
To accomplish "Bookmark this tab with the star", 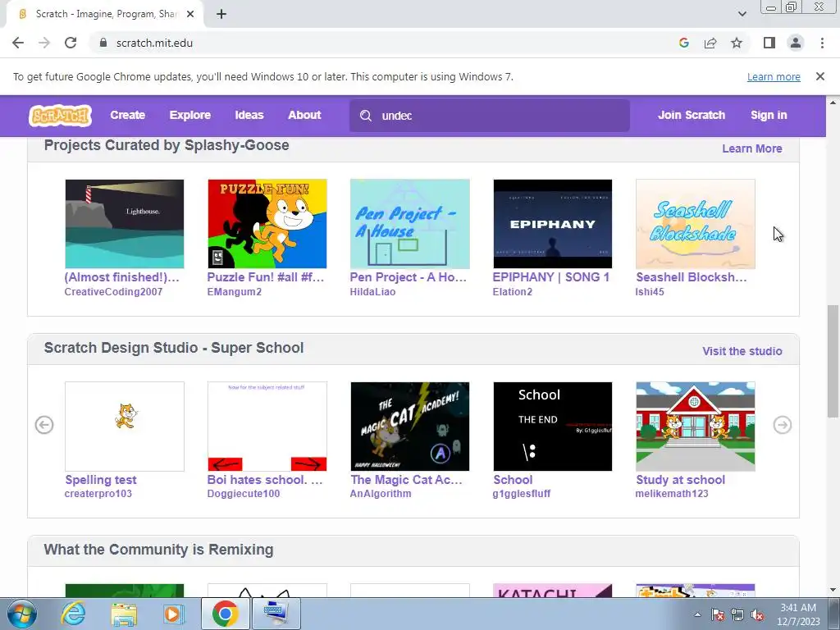I will 737,43.
